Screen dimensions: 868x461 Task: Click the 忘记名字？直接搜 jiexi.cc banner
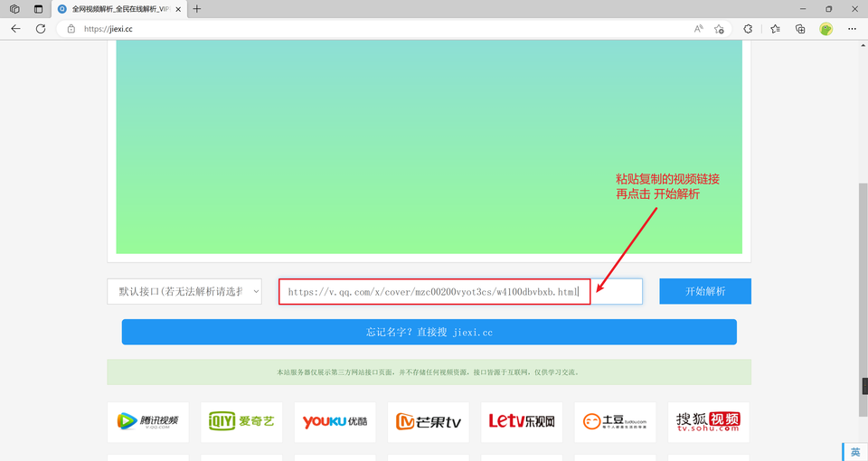(429, 332)
